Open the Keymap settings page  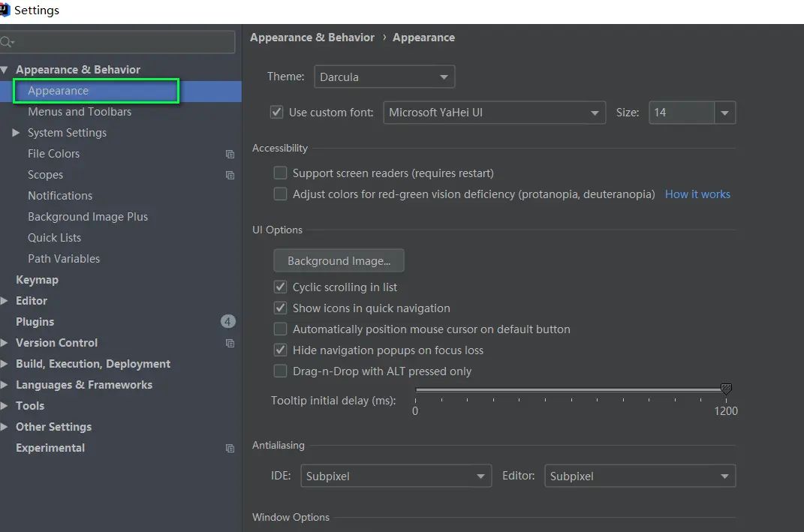(37, 280)
